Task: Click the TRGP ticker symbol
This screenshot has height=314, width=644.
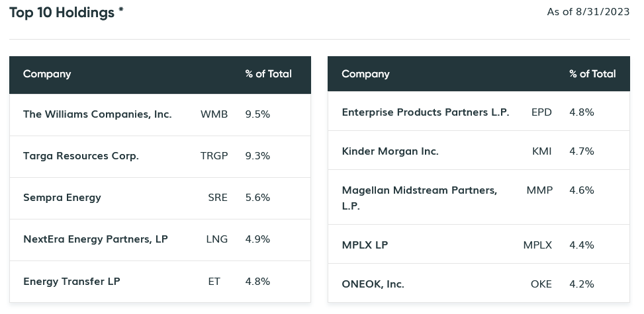Action: click(214, 156)
